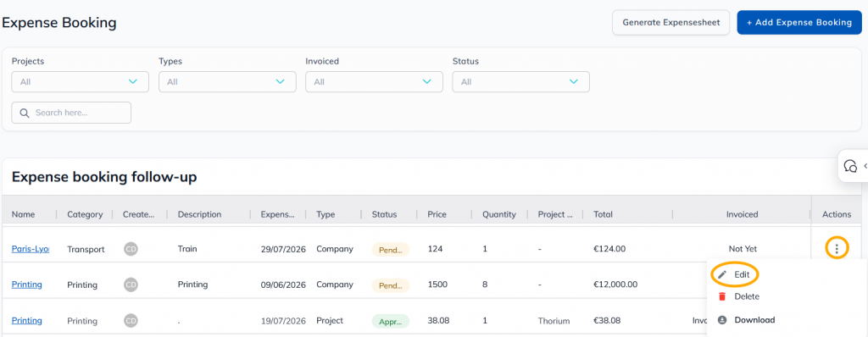Viewport: 868px width, 337px height.
Task: Click the €38.08 total cell
Action: point(607,320)
